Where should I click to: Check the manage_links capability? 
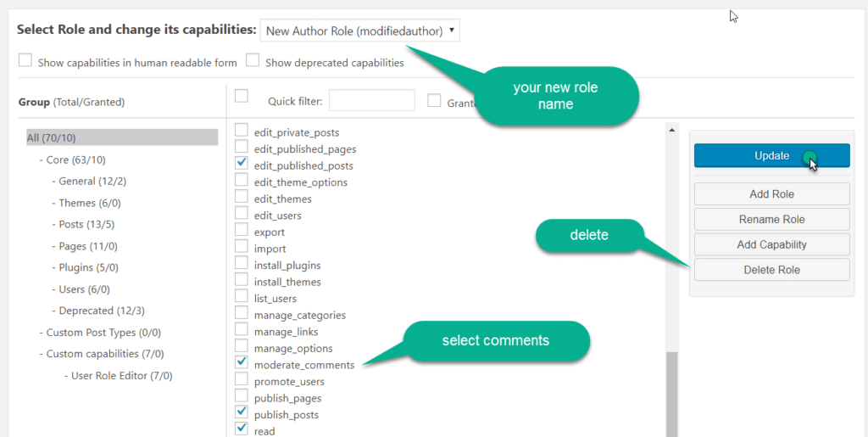click(x=242, y=329)
